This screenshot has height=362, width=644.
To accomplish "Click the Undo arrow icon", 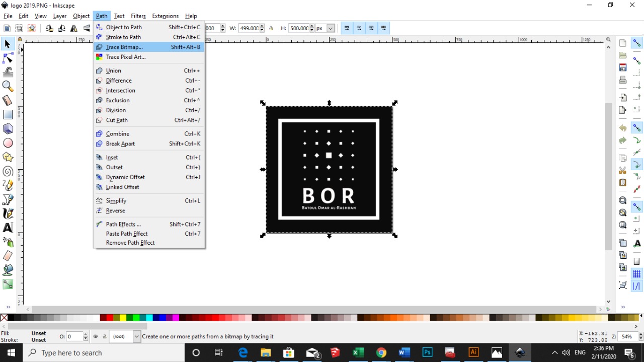I will (623, 128).
